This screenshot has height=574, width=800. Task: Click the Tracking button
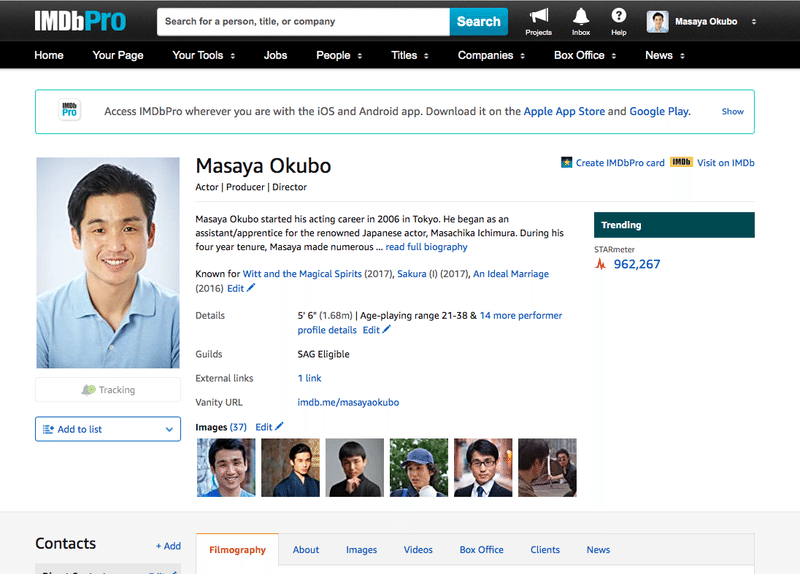click(108, 389)
